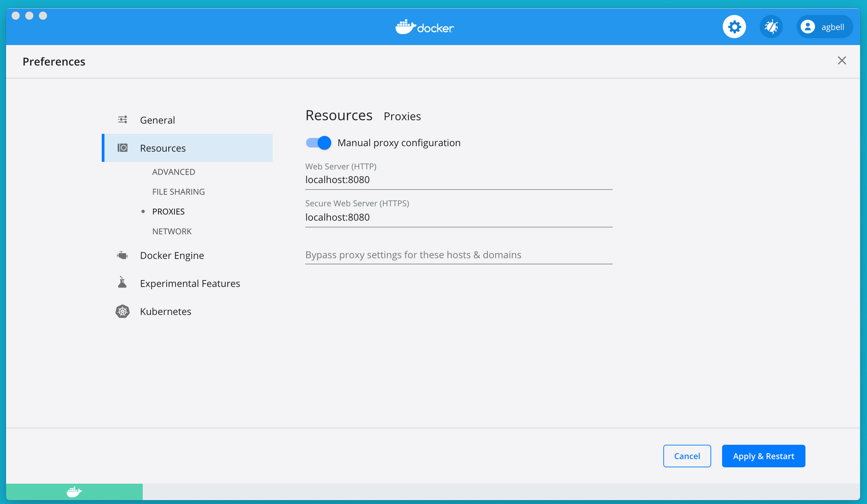Click the whale icon in the bottom status bar
867x504 pixels.
coord(74,491)
